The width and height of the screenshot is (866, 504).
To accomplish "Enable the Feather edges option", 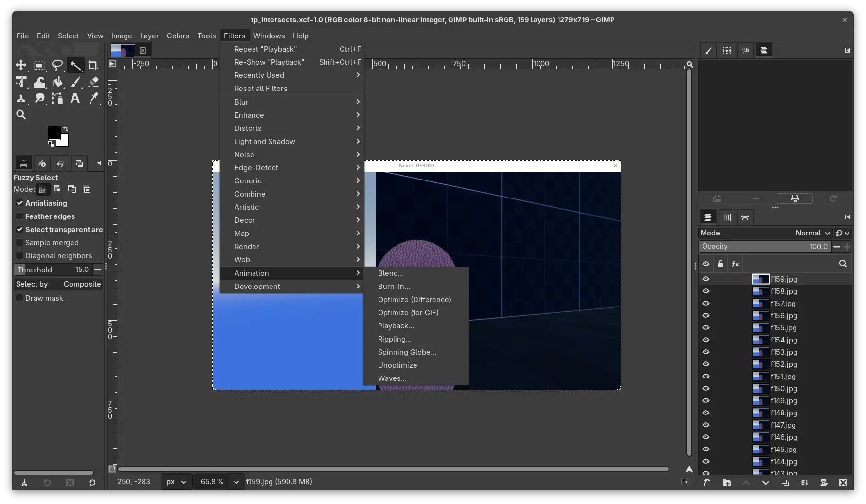I will (20, 216).
